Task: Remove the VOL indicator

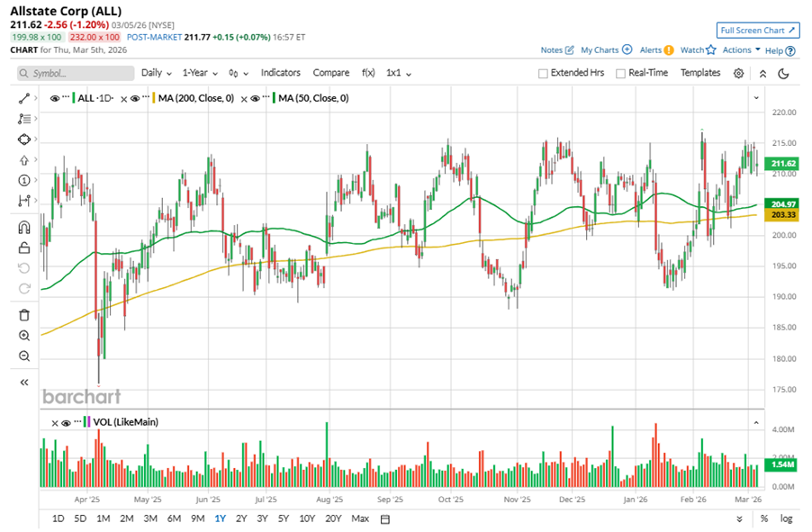Action: click(54, 423)
